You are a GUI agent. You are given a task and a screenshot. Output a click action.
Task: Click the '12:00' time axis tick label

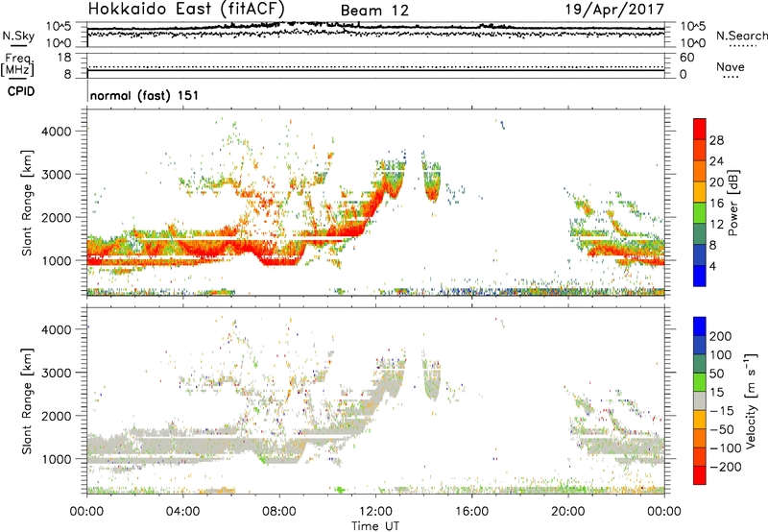(x=376, y=512)
